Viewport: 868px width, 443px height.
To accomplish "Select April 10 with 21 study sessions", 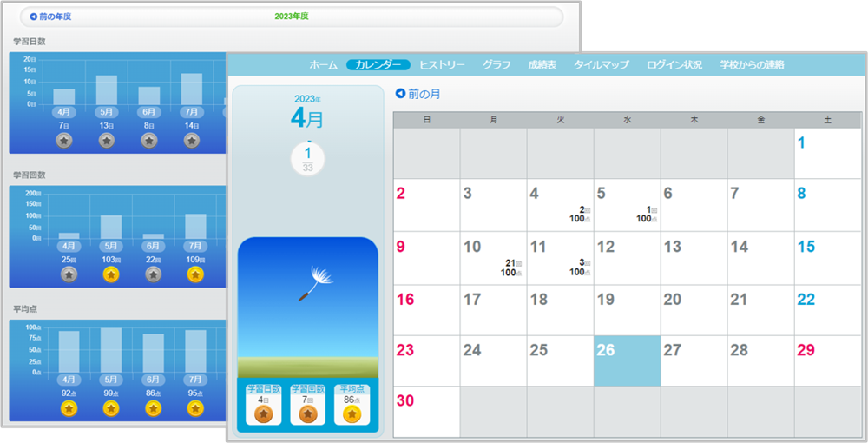I will point(493,258).
